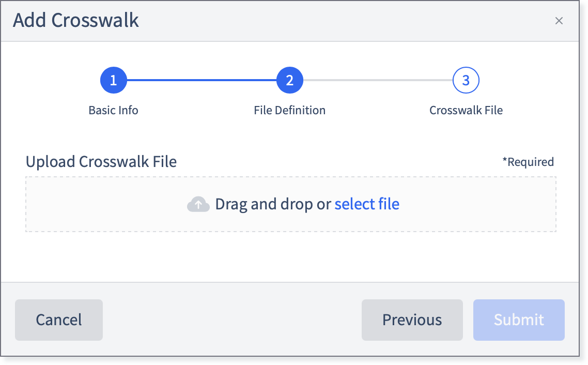Screen dimensions: 588x365
Task: Click the Add Crosswalk dialog title
Action: pyautogui.click(x=76, y=20)
